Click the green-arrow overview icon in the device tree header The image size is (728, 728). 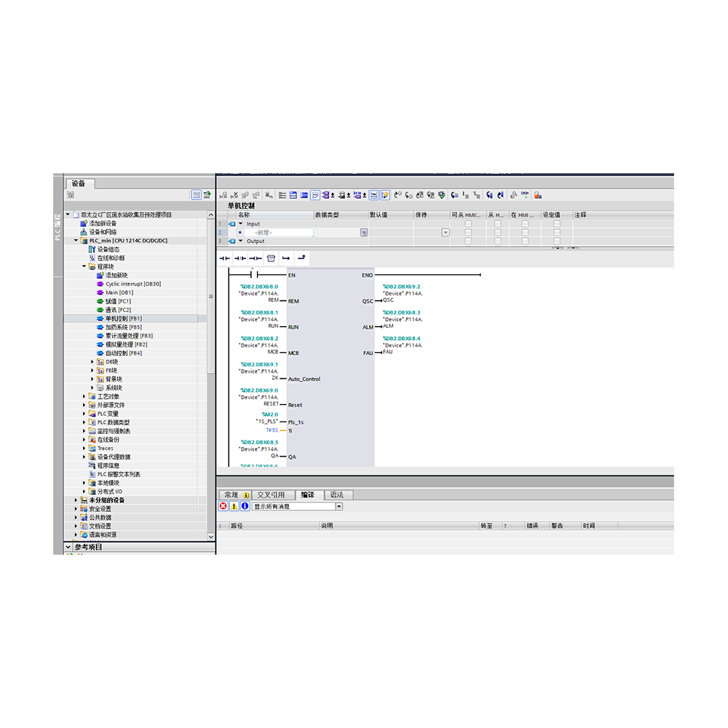(207, 195)
